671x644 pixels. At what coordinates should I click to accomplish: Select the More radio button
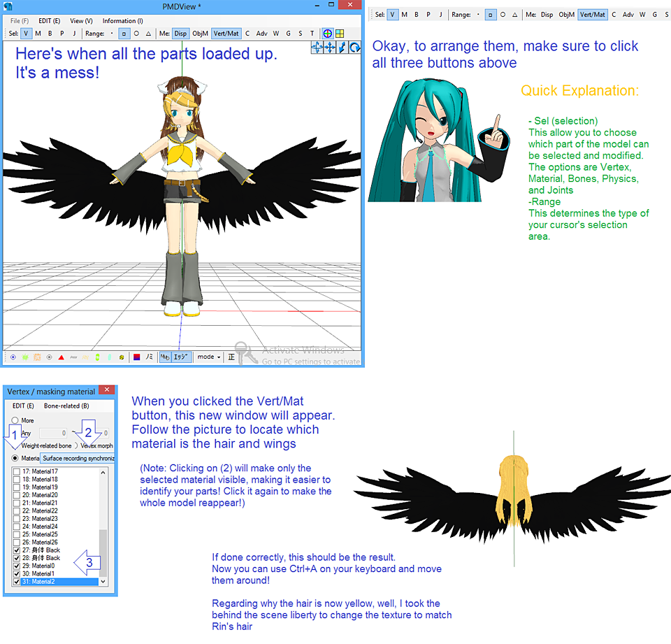click(15, 420)
